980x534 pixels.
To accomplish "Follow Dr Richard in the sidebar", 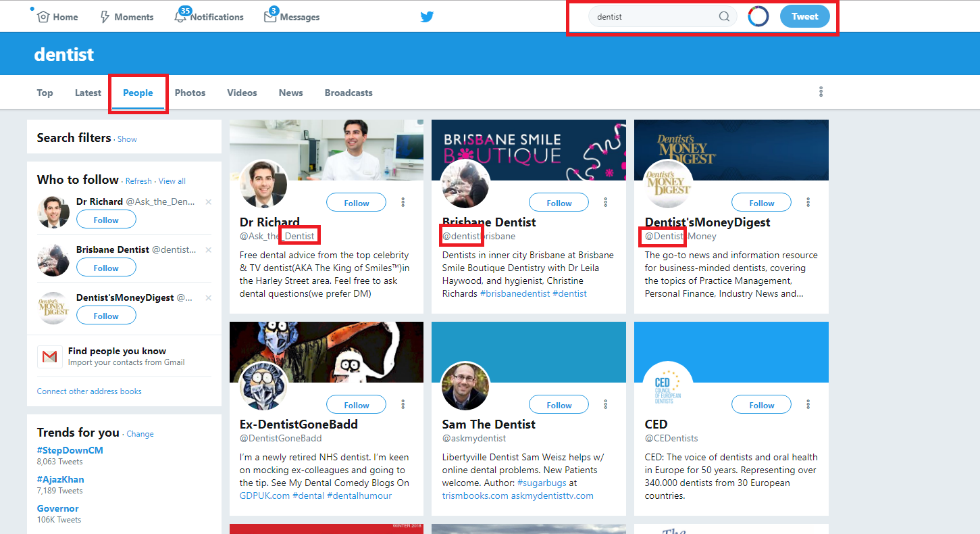I will point(106,220).
